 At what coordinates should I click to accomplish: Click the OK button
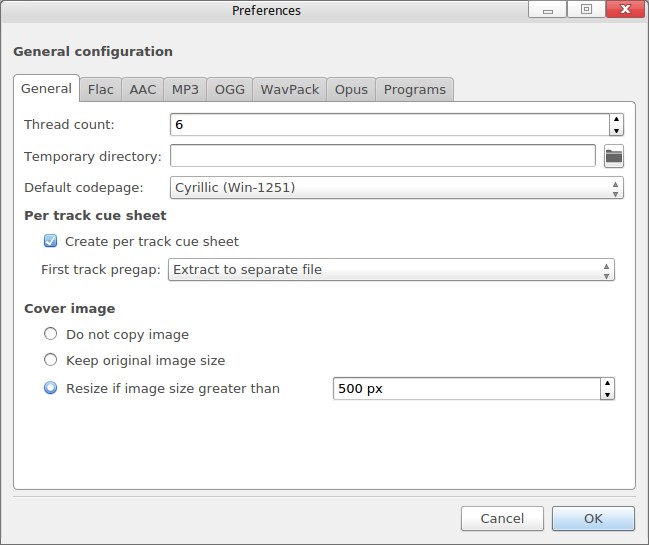click(593, 518)
